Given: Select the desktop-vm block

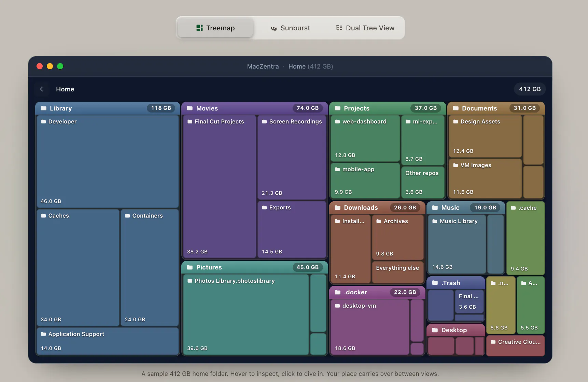Looking at the screenshot, I should click(x=370, y=327).
